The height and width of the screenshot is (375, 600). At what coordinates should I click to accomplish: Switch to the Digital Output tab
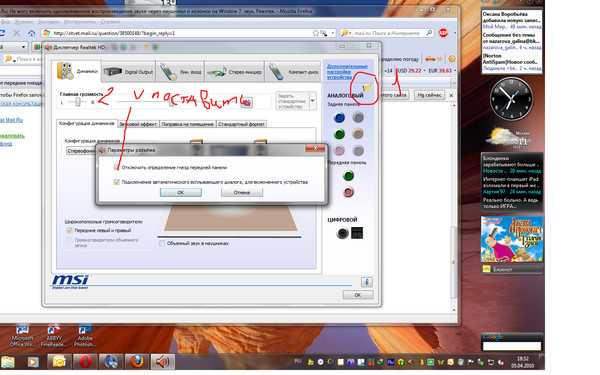tap(129, 72)
